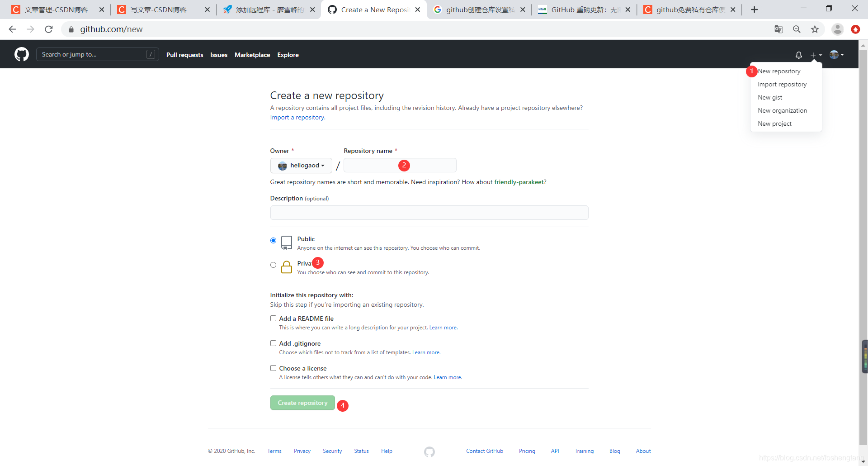
Task: Expand the Owner hellogaod dropdown
Action: [x=301, y=166]
